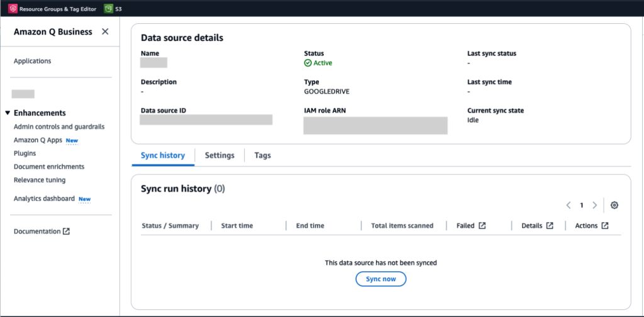Click the Details column header

coord(532,225)
